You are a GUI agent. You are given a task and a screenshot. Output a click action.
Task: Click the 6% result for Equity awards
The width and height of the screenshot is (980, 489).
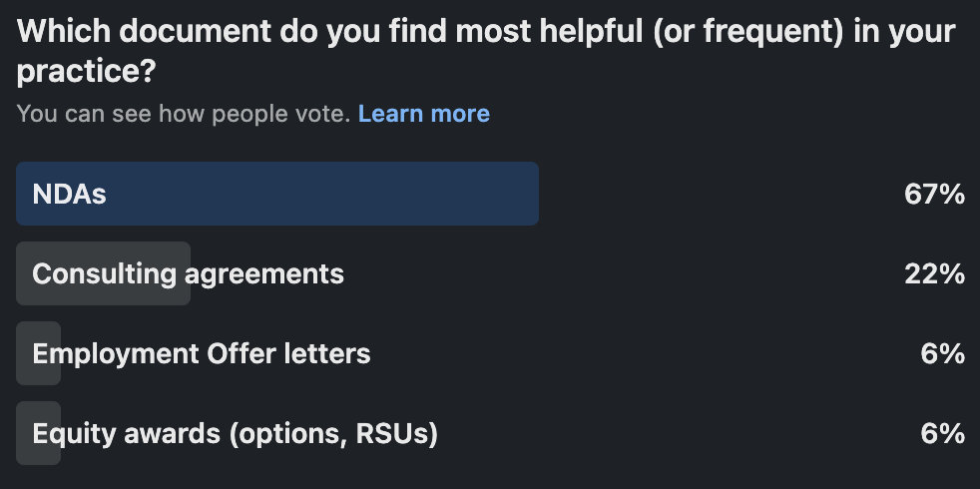(942, 434)
